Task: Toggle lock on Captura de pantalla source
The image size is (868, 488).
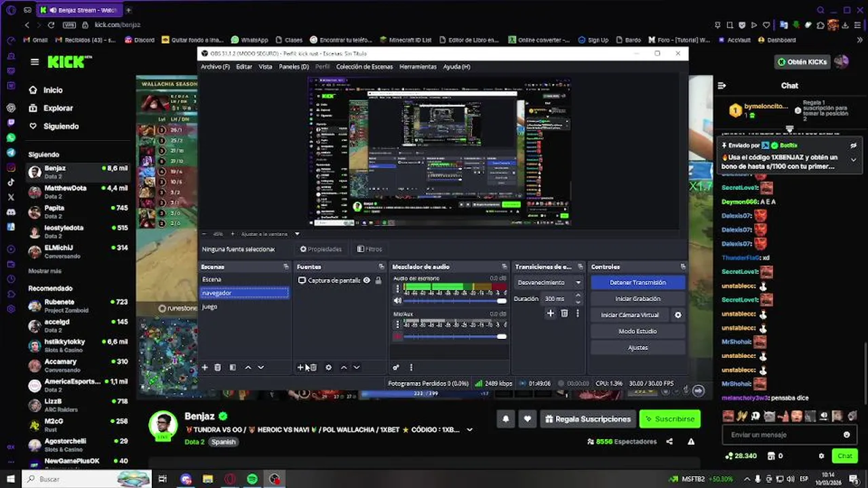Action: point(378,281)
